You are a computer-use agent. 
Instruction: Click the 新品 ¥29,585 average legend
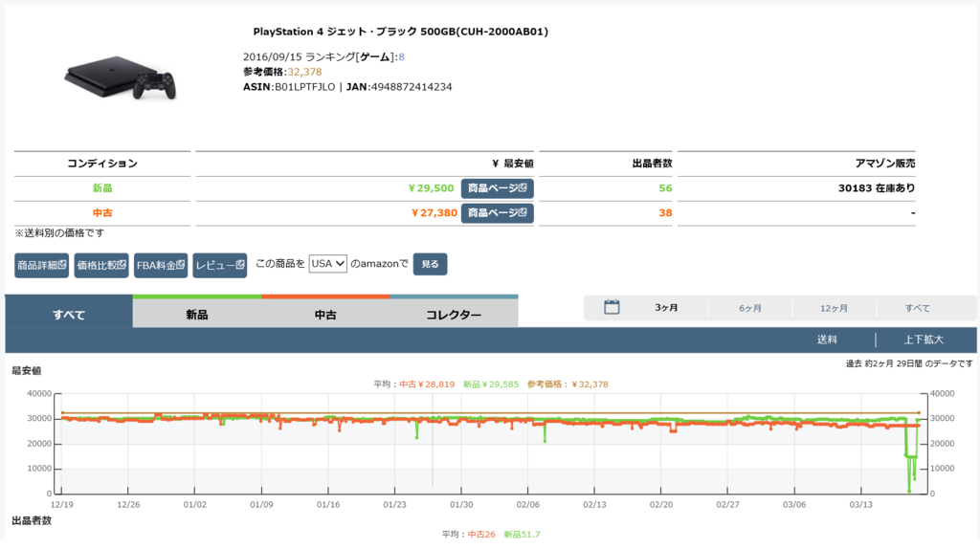point(491,384)
